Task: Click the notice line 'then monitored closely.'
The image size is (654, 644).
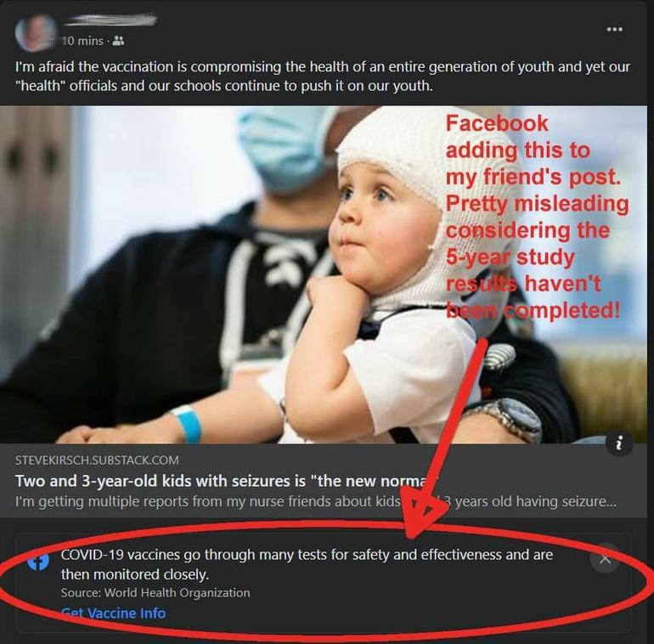Action: click(x=135, y=575)
